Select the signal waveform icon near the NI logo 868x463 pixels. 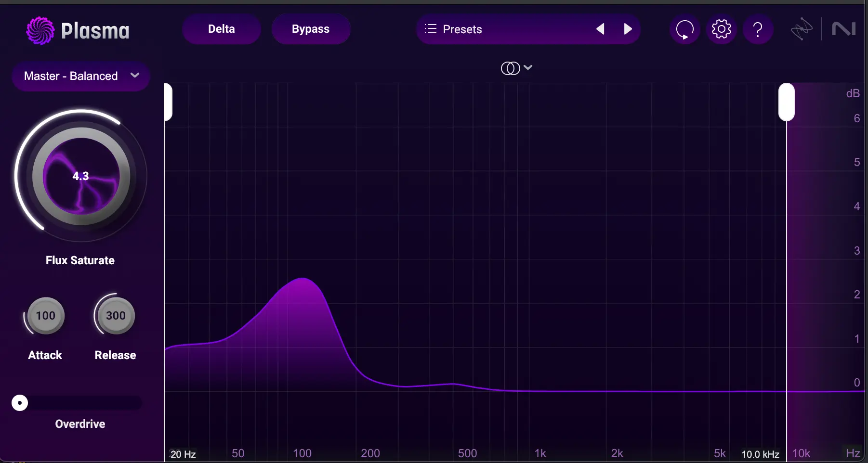point(801,28)
